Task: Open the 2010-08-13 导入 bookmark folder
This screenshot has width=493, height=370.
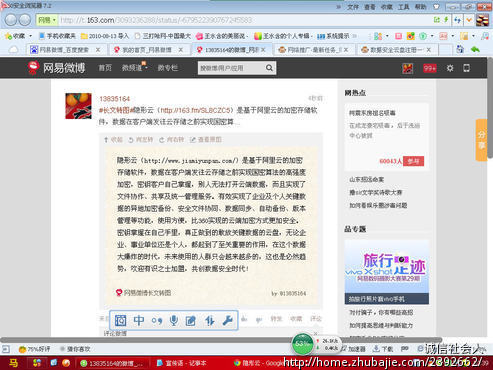Action: click(105, 36)
